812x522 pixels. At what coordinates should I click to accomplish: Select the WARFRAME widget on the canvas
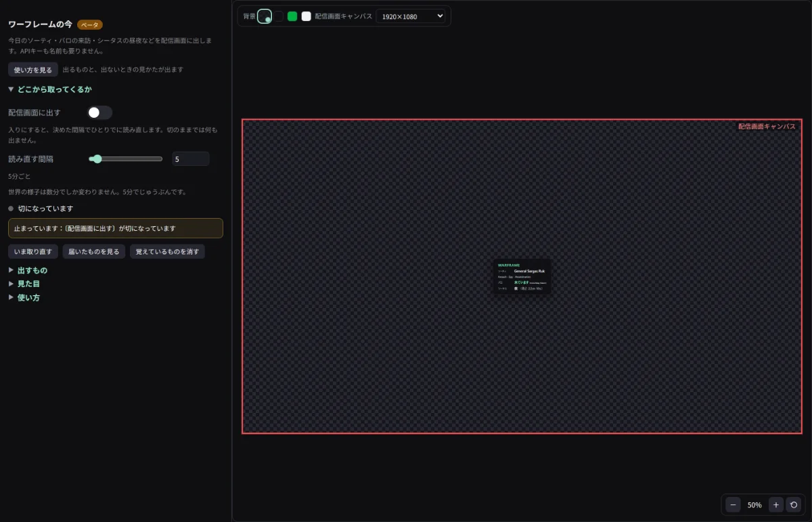coord(522,276)
